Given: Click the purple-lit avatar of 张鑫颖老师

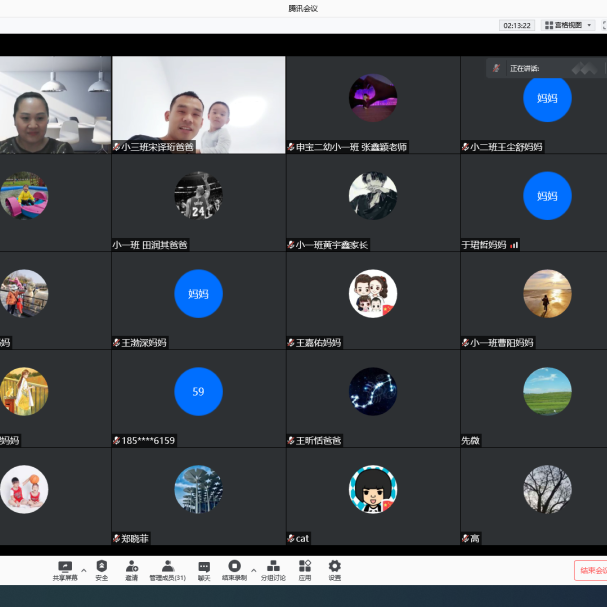Looking at the screenshot, I should [x=373, y=98].
